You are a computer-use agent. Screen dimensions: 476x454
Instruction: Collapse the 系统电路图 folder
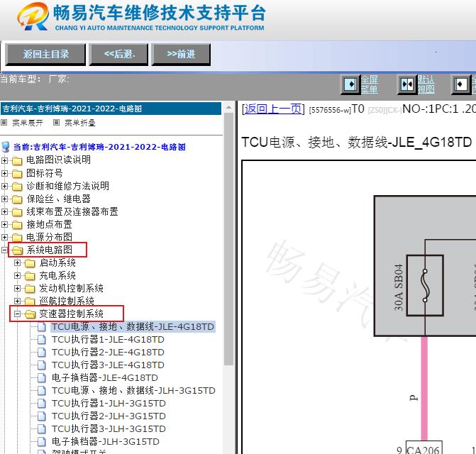4,250
